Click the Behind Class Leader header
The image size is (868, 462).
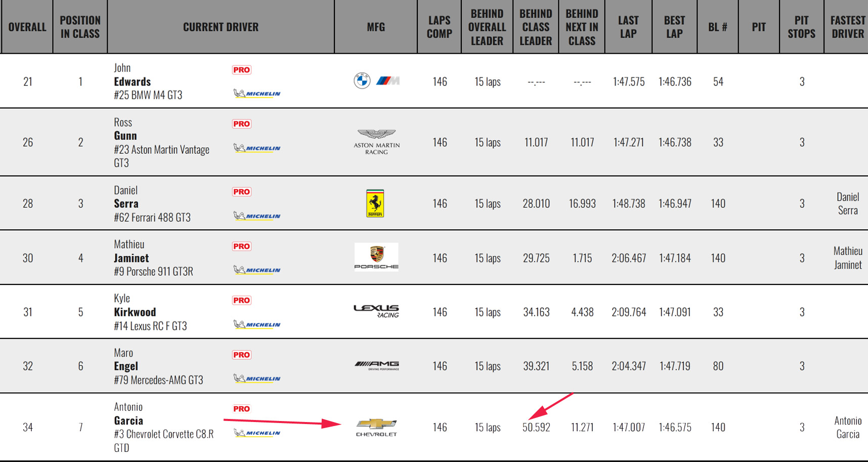coord(536,27)
